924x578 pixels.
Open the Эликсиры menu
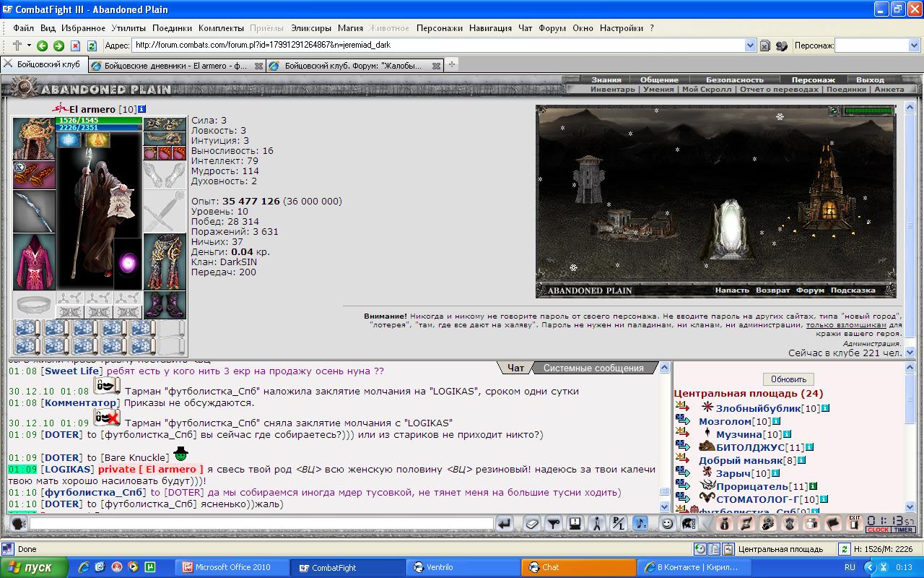[311, 28]
